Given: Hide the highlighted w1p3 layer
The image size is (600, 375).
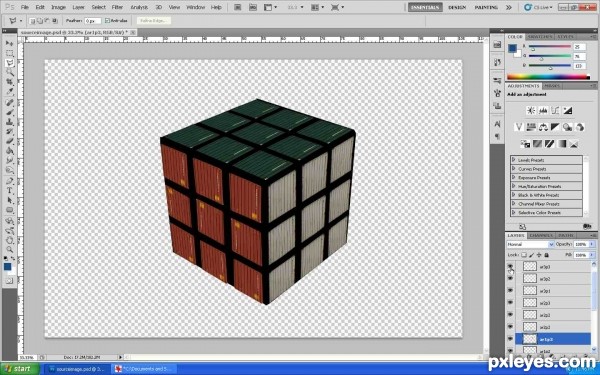Looking at the screenshot, I should [510, 339].
